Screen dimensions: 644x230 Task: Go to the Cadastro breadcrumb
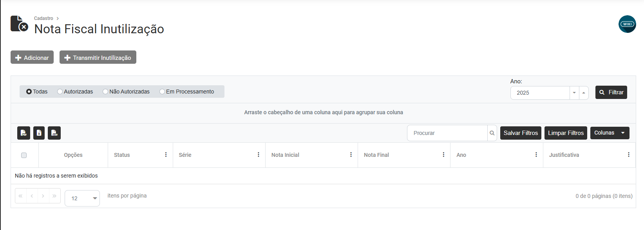click(x=43, y=18)
